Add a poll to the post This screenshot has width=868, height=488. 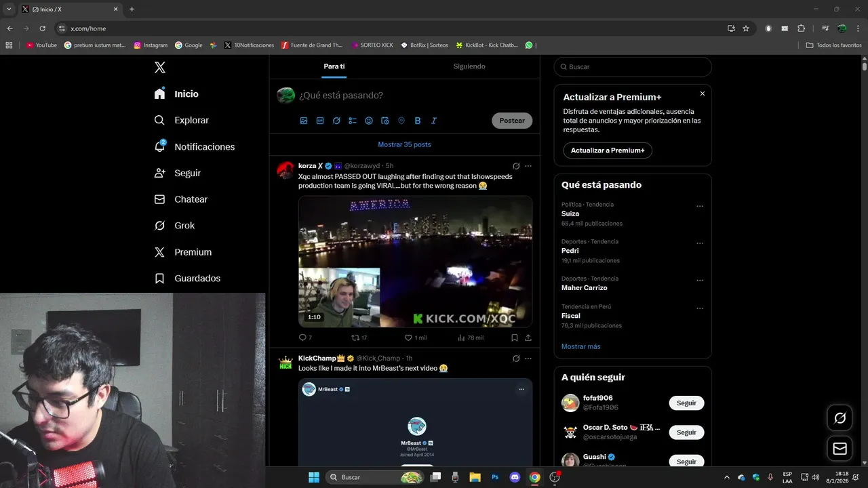point(353,121)
